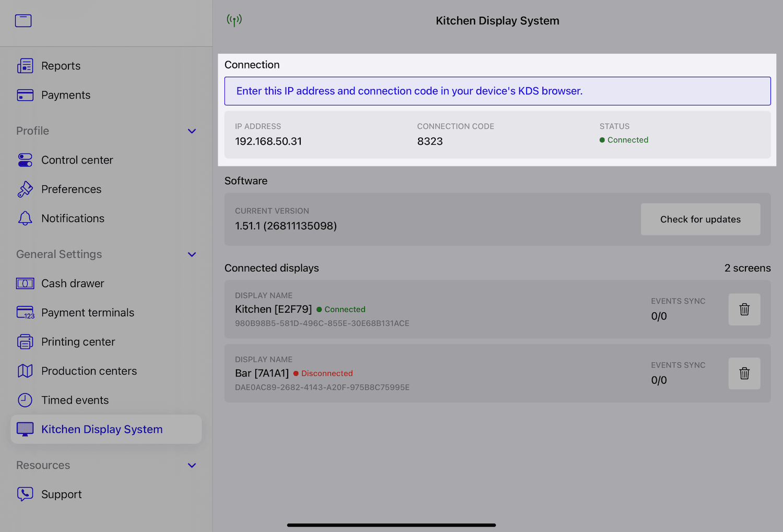783x532 pixels.
Task: Click version 1.51.1 (26811135098)
Action: 286,226
